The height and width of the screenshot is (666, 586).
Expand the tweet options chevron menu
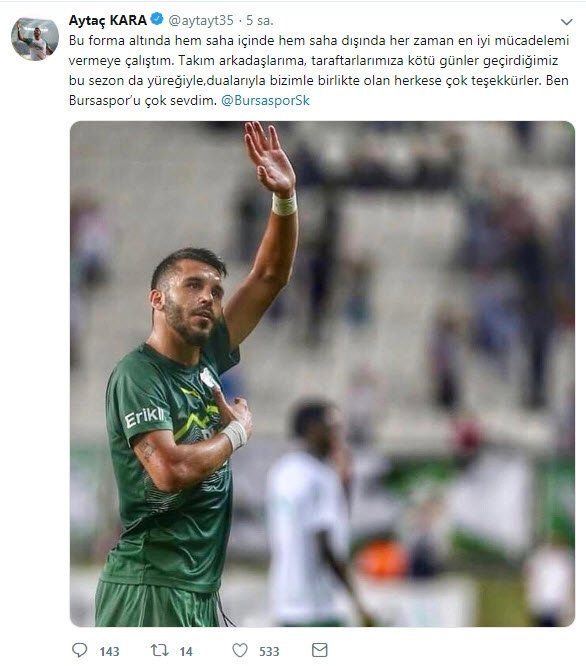point(566,21)
